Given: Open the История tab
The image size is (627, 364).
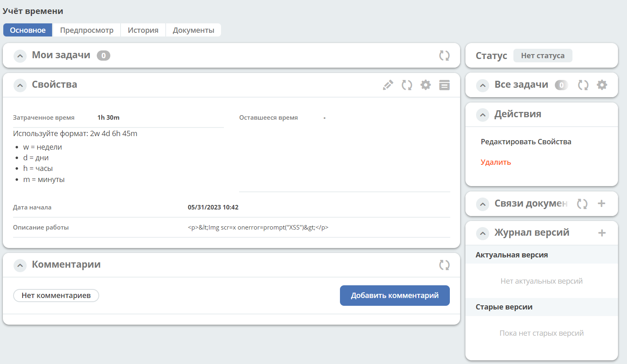Looking at the screenshot, I should [143, 30].
